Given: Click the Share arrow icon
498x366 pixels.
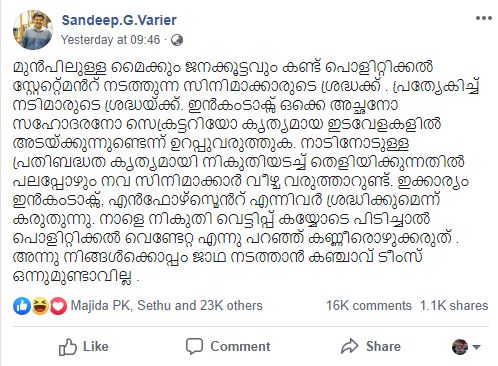Looking at the screenshot, I should pos(350,346).
